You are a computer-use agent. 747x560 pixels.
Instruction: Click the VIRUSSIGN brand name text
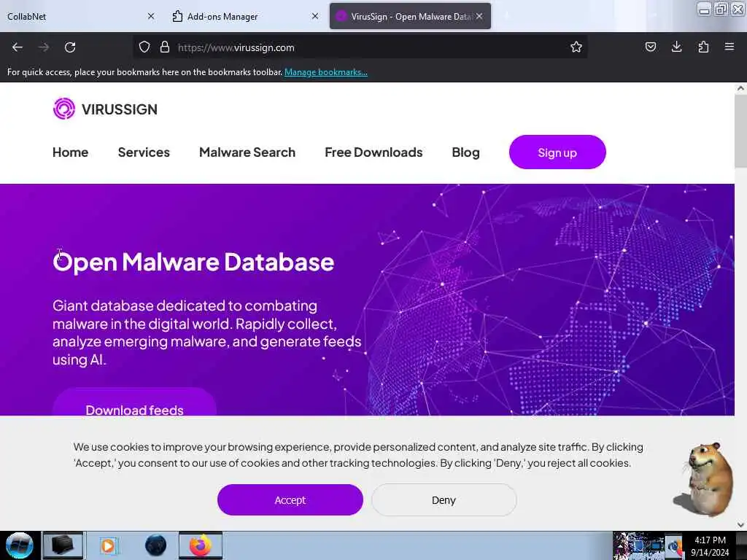(x=120, y=109)
